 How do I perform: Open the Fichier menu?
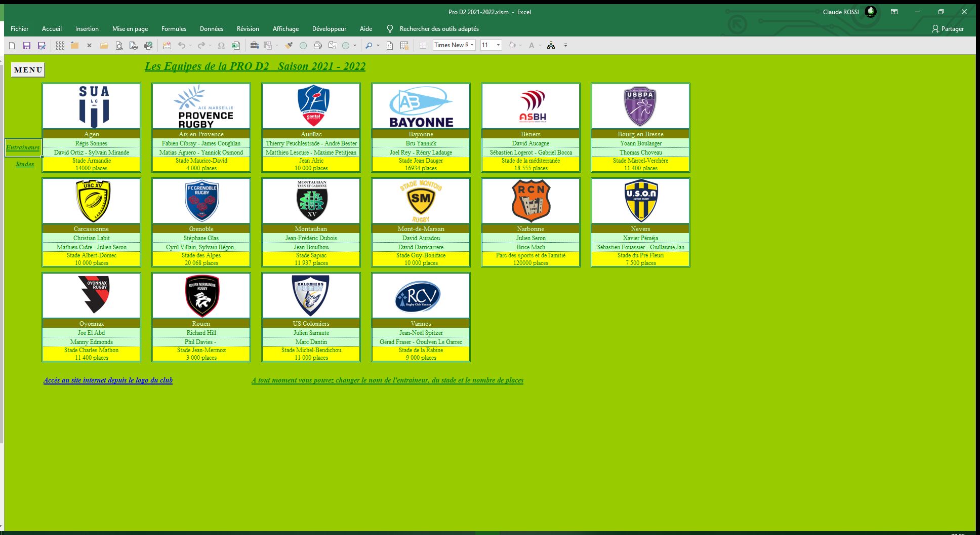19,29
